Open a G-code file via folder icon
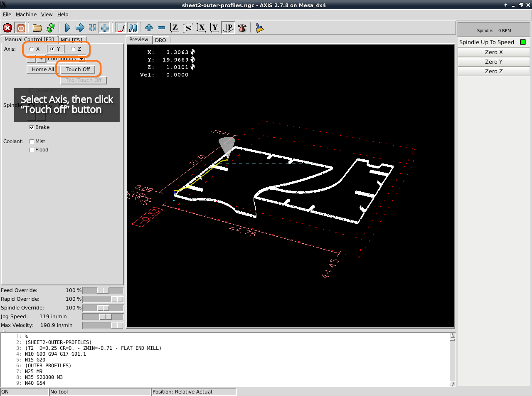The width and height of the screenshot is (532, 396). (x=37, y=28)
